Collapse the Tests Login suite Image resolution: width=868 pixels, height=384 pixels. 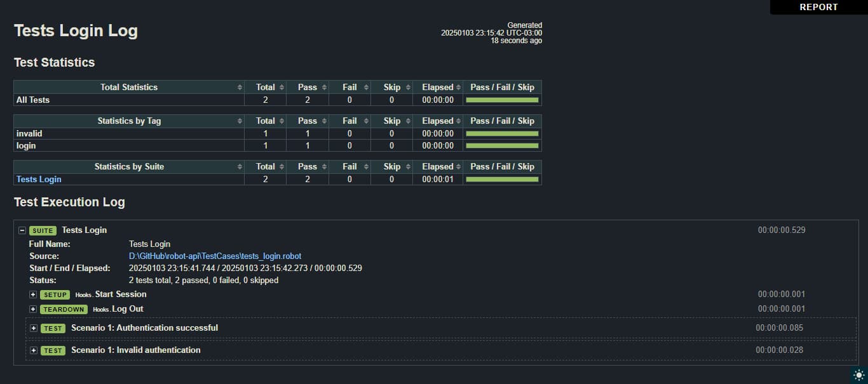coord(22,230)
